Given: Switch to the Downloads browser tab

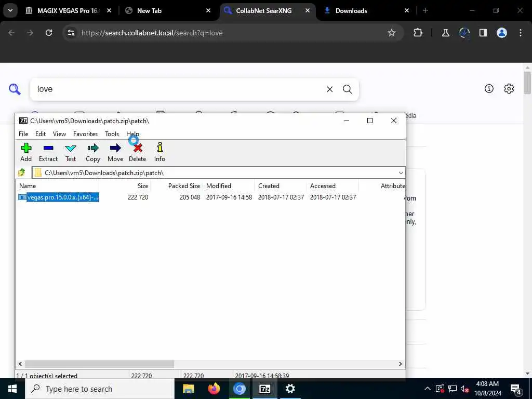Looking at the screenshot, I should 366,10.
